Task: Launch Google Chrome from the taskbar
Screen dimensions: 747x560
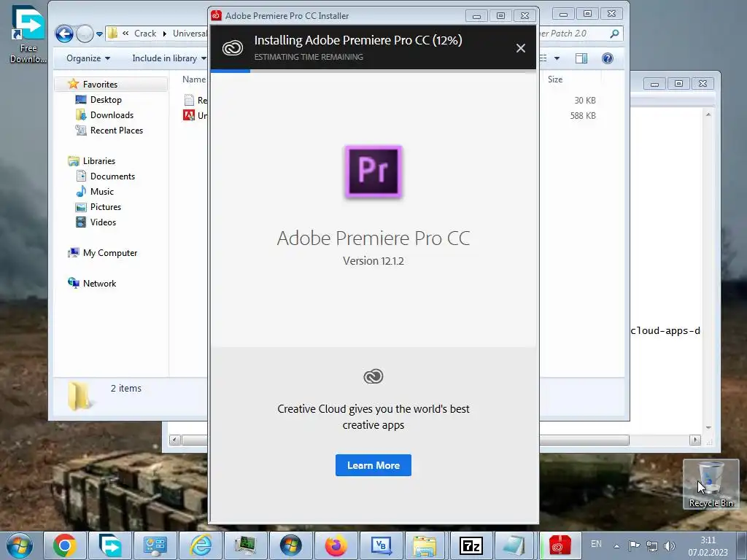Action: pos(65,545)
